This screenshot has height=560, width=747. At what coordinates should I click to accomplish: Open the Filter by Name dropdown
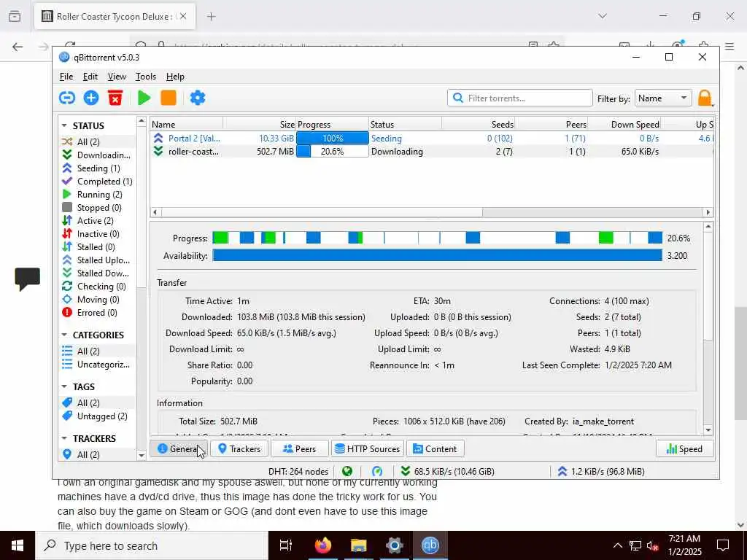tap(662, 98)
